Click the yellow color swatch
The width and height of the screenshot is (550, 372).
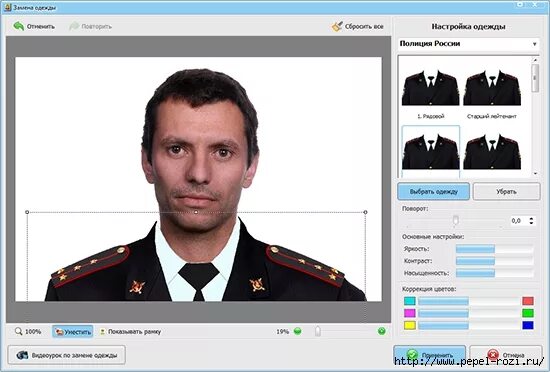[410, 325]
